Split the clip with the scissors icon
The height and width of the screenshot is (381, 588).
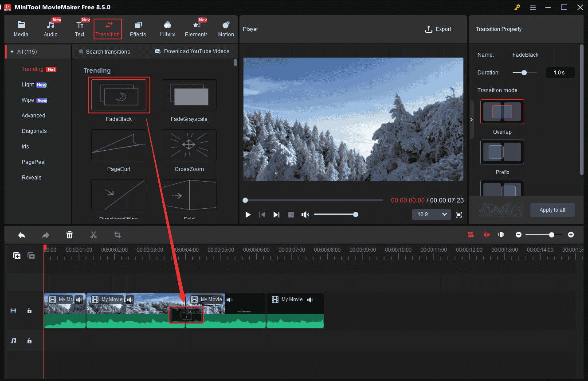point(94,234)
